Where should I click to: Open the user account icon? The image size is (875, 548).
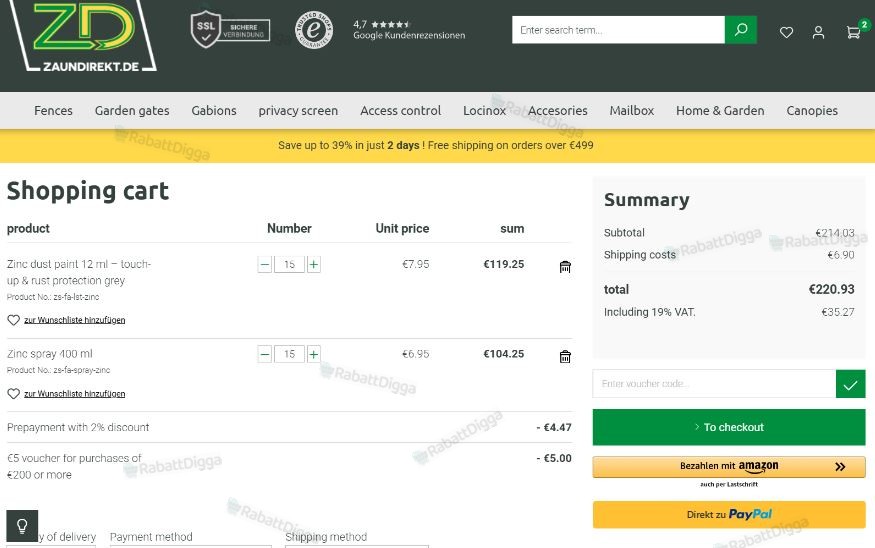point(818,32)
